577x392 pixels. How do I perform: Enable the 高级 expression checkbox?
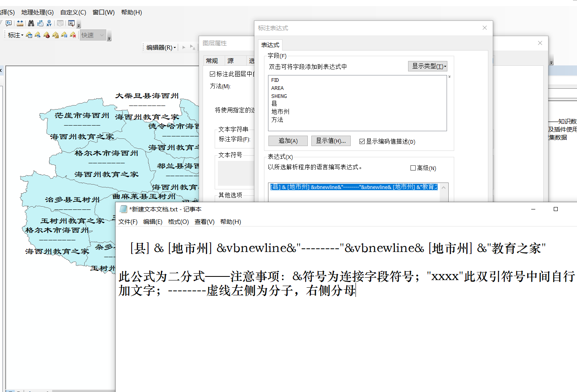pyautogui.click(x=413, y=168)
